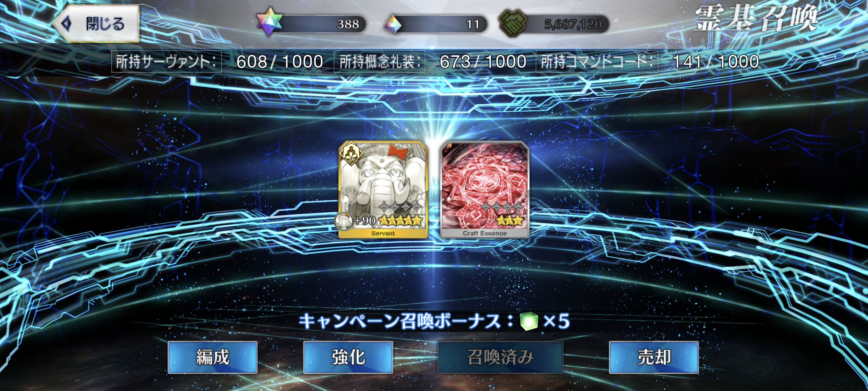The height and width of the screenshot is (391, 868).
Task: Tap the green handshake Friend Point icon
Action: pyautogui.click(x=513, y=23)
